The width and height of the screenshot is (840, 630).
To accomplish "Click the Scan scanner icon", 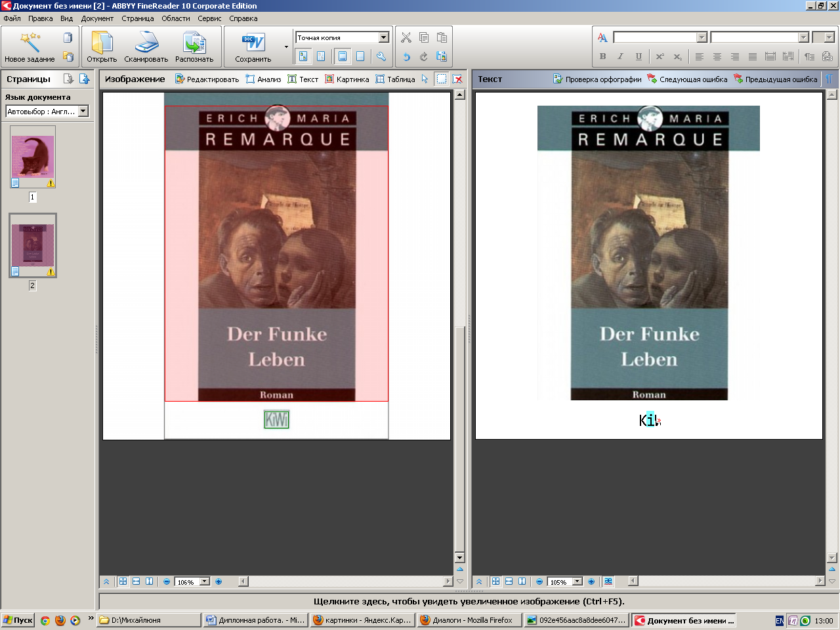I will click(146, 42).
